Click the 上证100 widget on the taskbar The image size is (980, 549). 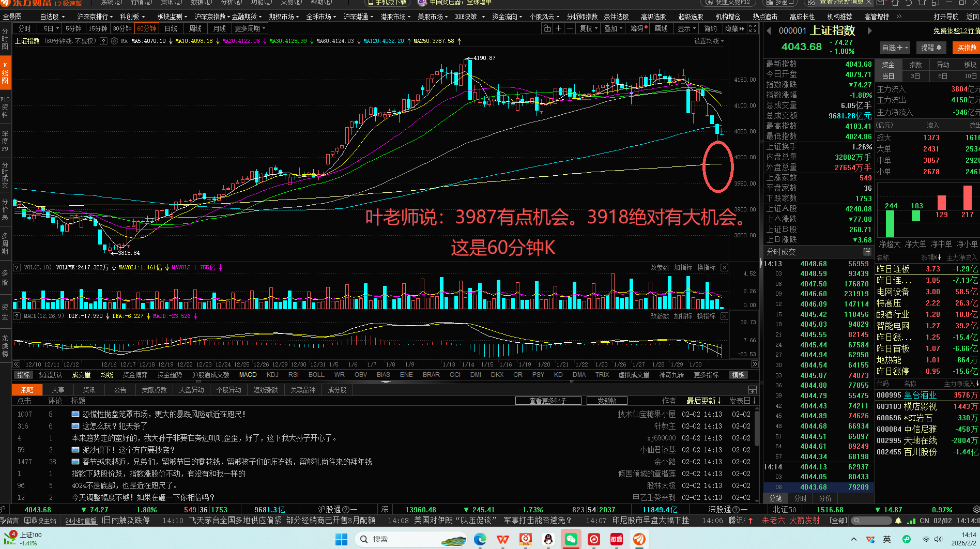(24, 539)
